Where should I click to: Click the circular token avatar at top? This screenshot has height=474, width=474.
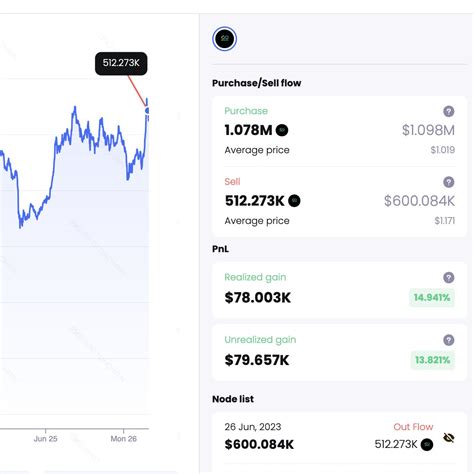pyautogui.click(x=224, y=39)
